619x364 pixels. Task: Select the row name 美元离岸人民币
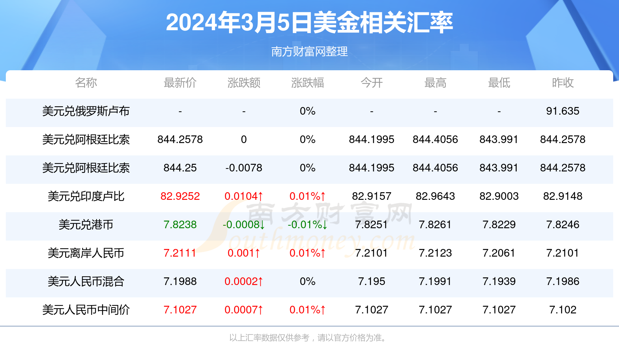click(86, 253)
